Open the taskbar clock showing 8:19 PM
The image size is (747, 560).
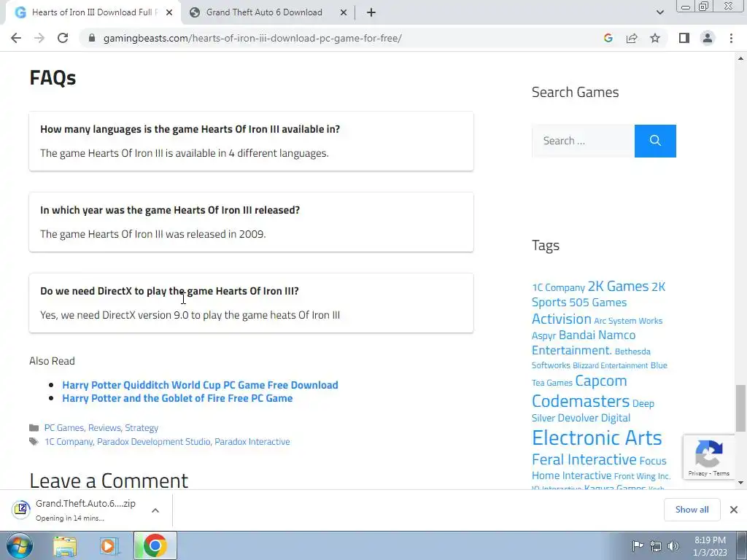pyautogui.click(x=711, y=546)
